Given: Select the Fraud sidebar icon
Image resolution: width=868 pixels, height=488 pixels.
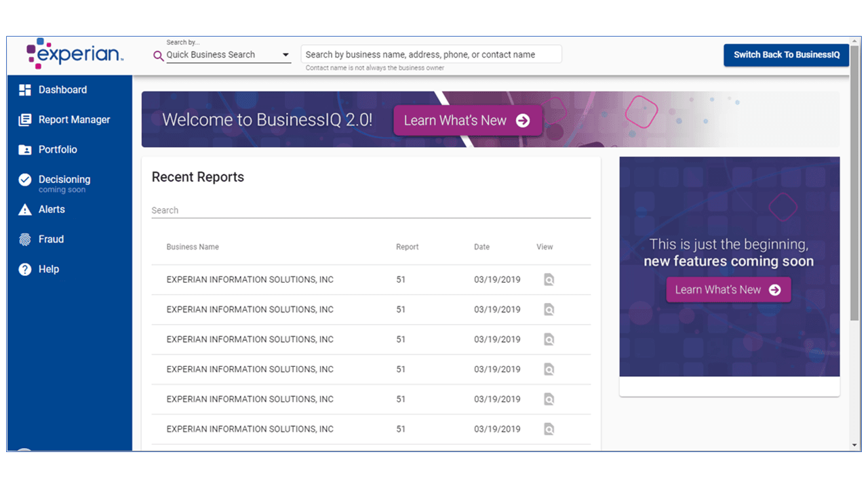Looking at the screenshot, I should coord(23,239).
